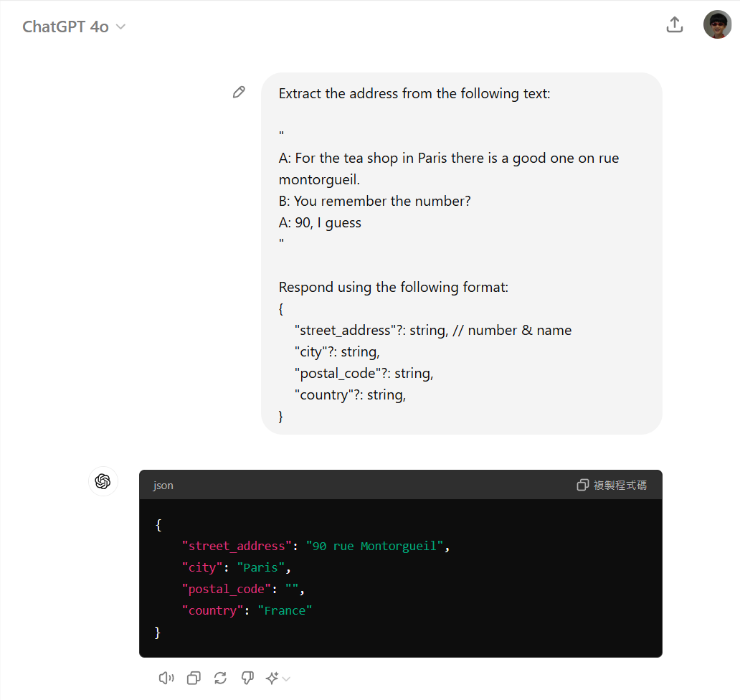Click the json label in code header
The height and width of the screenshot is (700, 740).
point(163,486)
